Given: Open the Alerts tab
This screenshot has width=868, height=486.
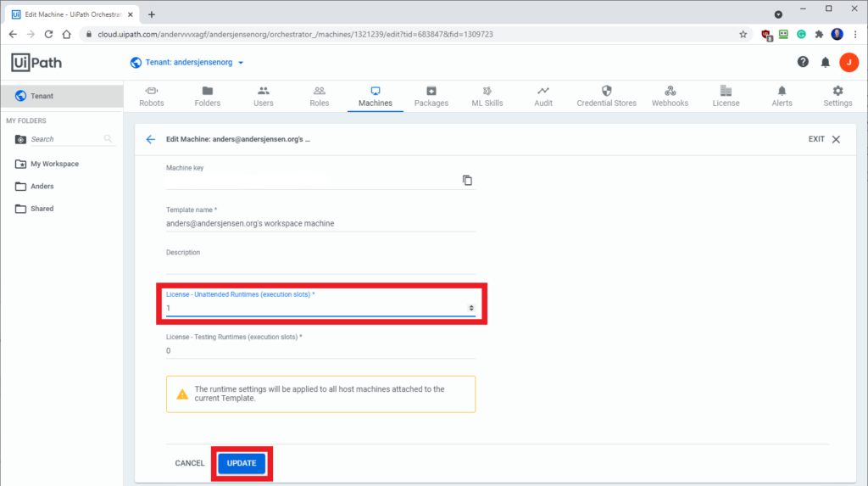Looking at the screenshot, I should point(782,97).
